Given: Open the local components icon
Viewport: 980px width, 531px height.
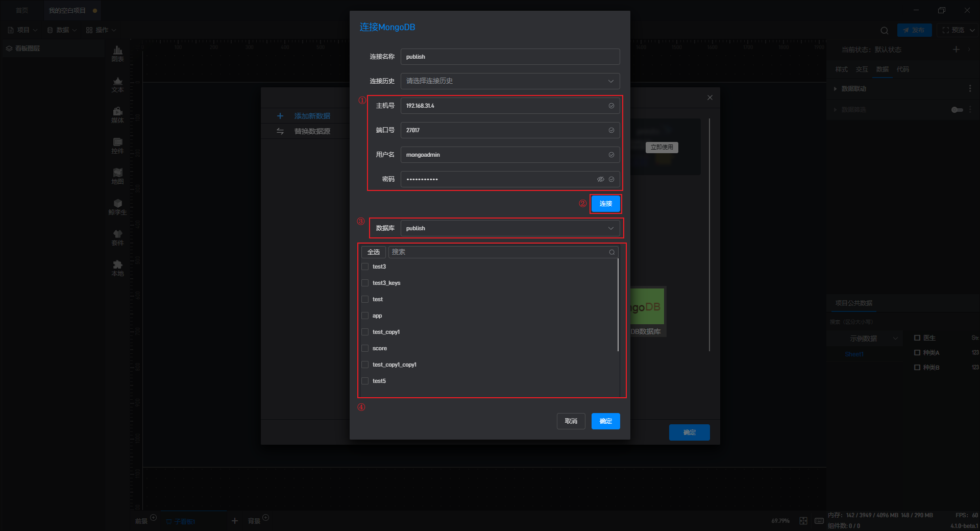Looking at the screenshot, I should point(117,267).
